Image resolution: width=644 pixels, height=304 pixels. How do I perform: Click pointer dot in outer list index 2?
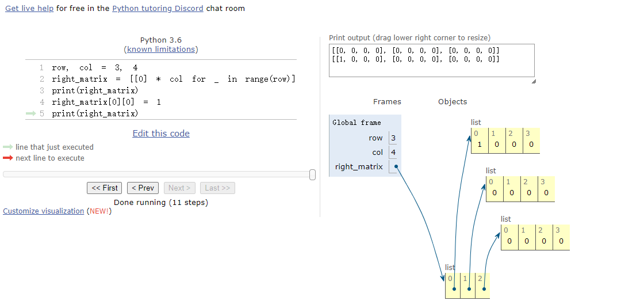point(484,289)
